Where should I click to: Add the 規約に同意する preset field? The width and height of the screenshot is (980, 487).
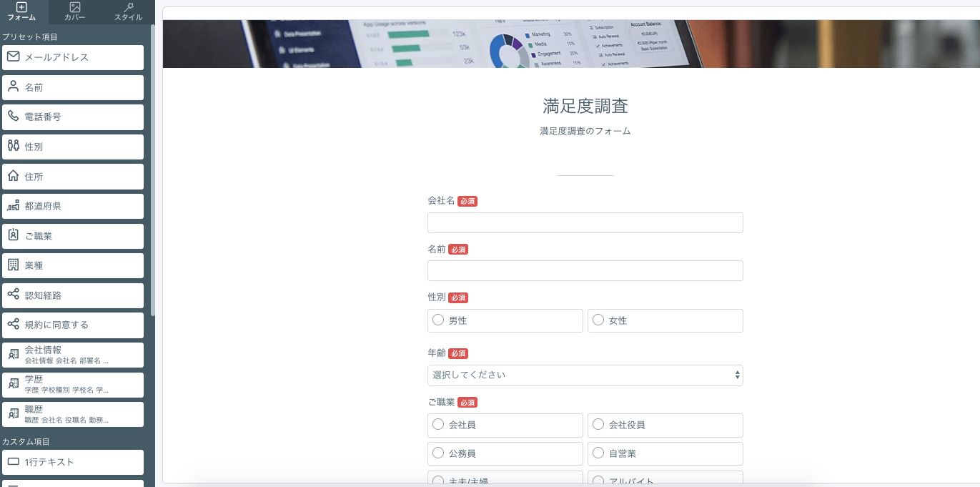[71, 325]
